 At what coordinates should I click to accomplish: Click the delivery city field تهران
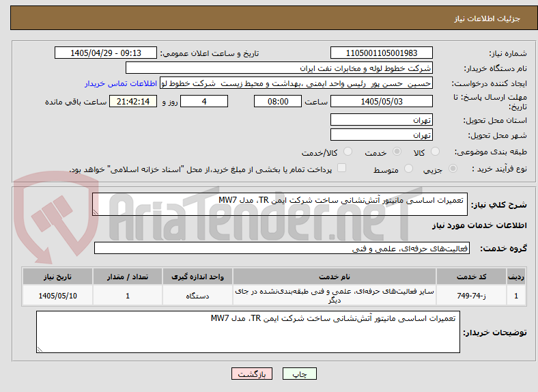pyautogui.click(x=382, y=135)
